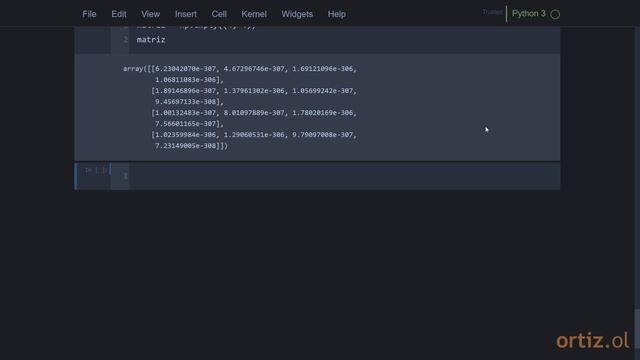Click the Trusted notebook indicator
This screenshot has height=360, width=640.
point(492,12)
